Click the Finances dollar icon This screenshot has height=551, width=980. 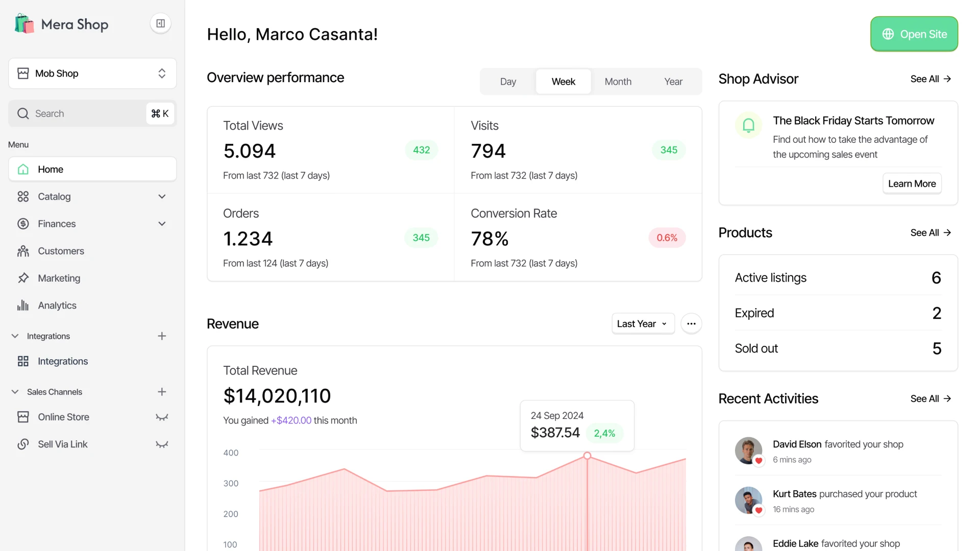point(23,223)
